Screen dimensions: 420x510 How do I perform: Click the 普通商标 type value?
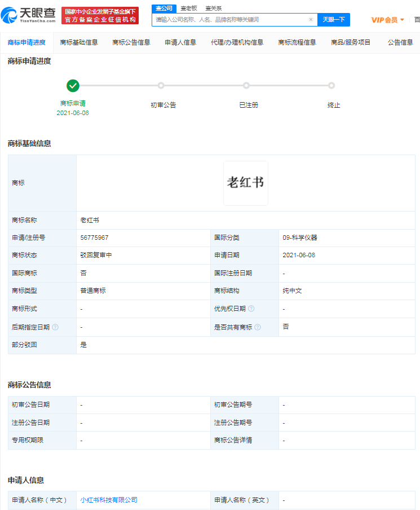[x=93, y=291]
